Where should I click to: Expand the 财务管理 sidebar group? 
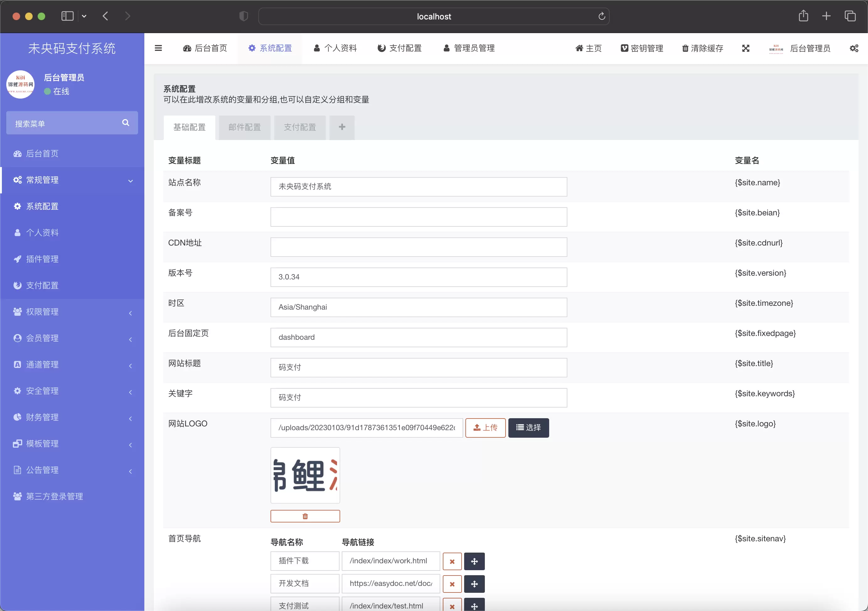coord(72,417)
